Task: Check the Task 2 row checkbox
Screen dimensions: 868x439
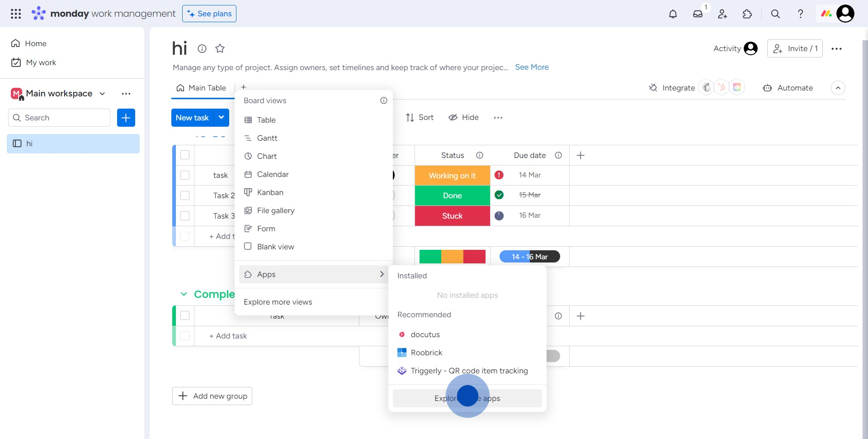Action: tap(185, 196)
